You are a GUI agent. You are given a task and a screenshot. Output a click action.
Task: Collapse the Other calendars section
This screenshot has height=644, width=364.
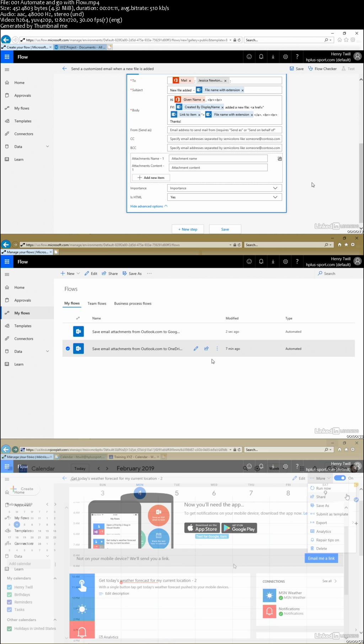[55, 620]
